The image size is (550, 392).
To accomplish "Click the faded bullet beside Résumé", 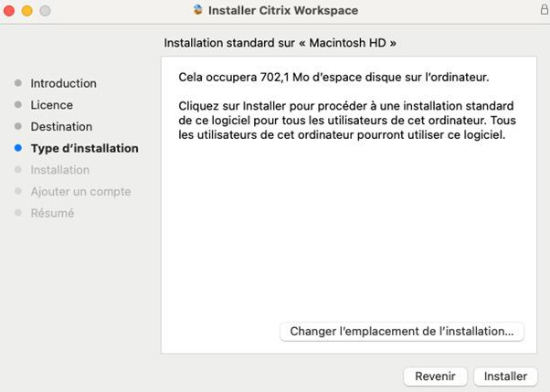I will coord(18,213).
